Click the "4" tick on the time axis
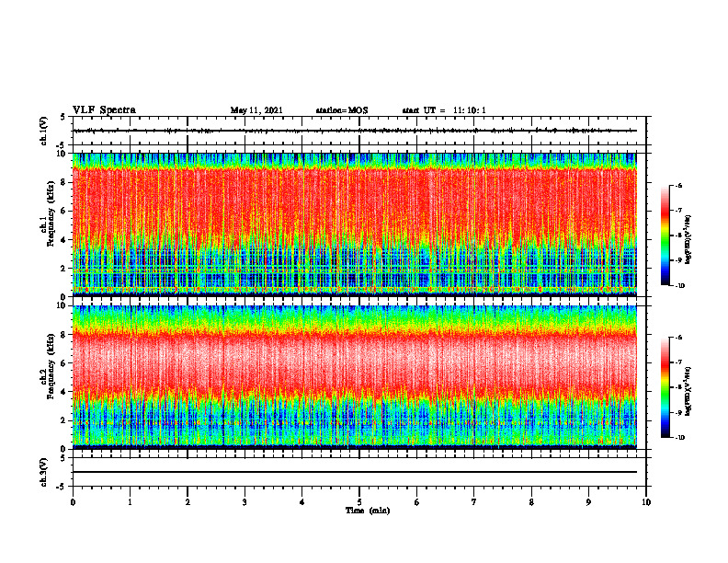Image resolution: width=728 pixels, height=563 pixels. tap(302, 502)
